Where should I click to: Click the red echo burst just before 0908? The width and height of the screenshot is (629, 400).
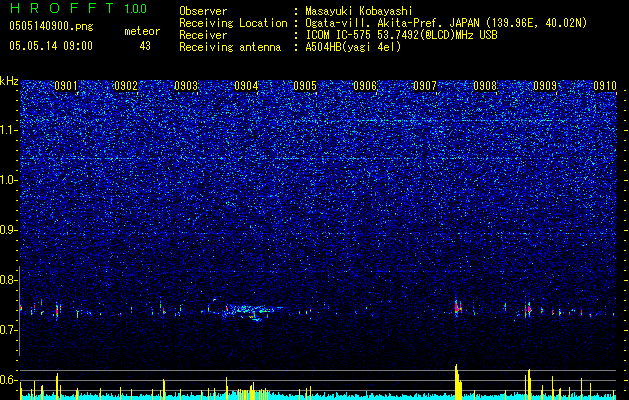[458, 308]
